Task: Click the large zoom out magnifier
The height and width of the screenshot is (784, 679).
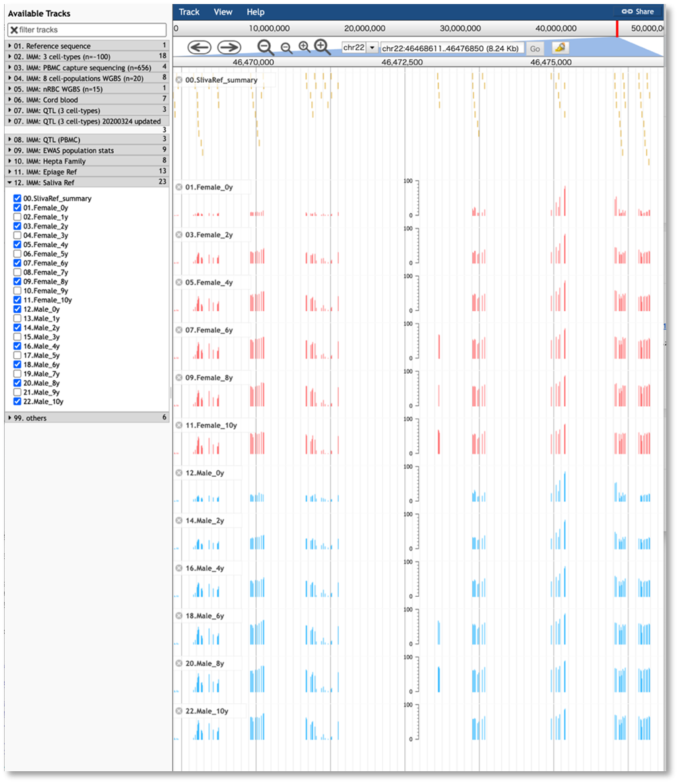Action: (265, 47)
